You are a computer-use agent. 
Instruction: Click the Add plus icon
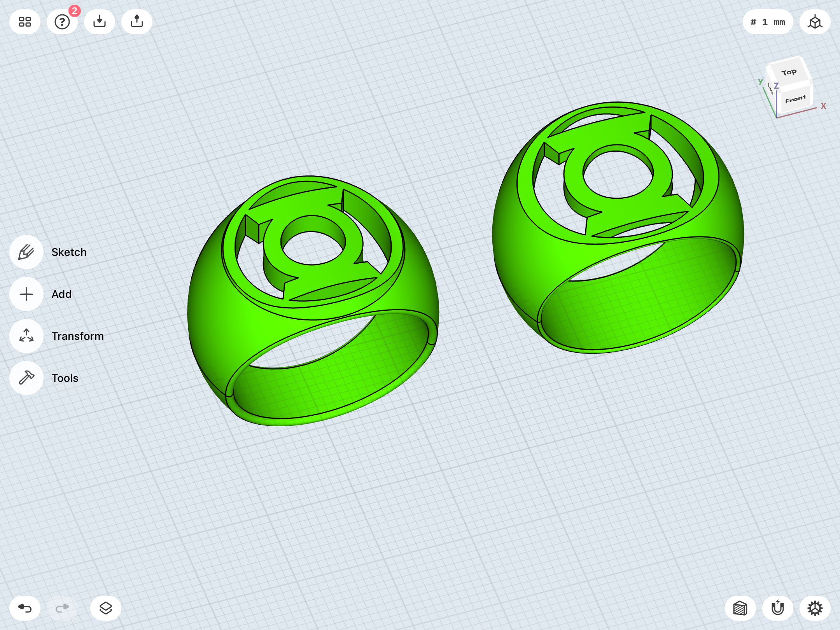26,294
